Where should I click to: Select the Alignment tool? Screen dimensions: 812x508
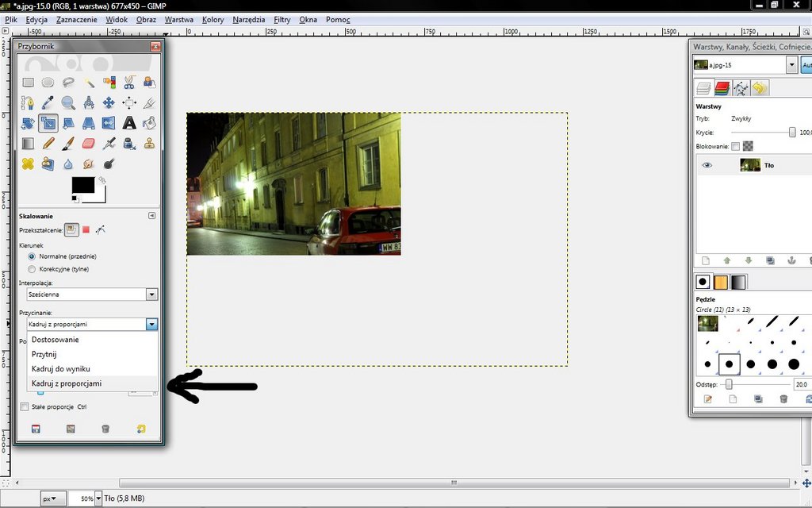click(129, 102)
